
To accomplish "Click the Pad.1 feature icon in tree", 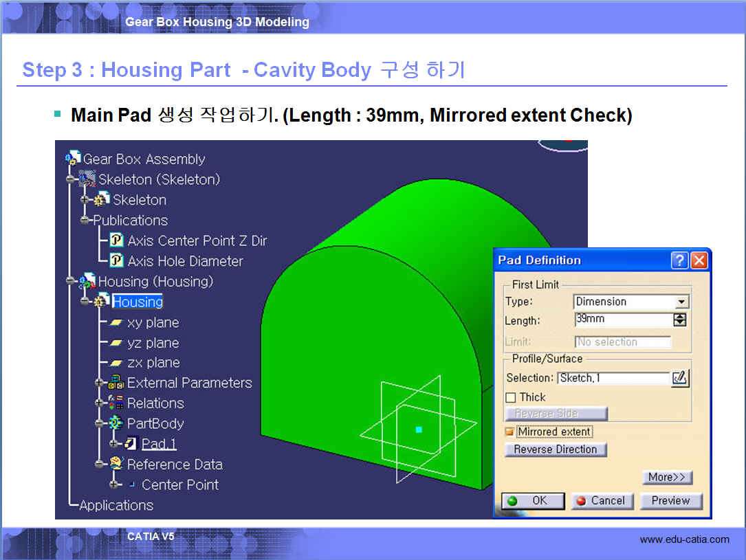I will pyautogui.click(x=131, y=444).
